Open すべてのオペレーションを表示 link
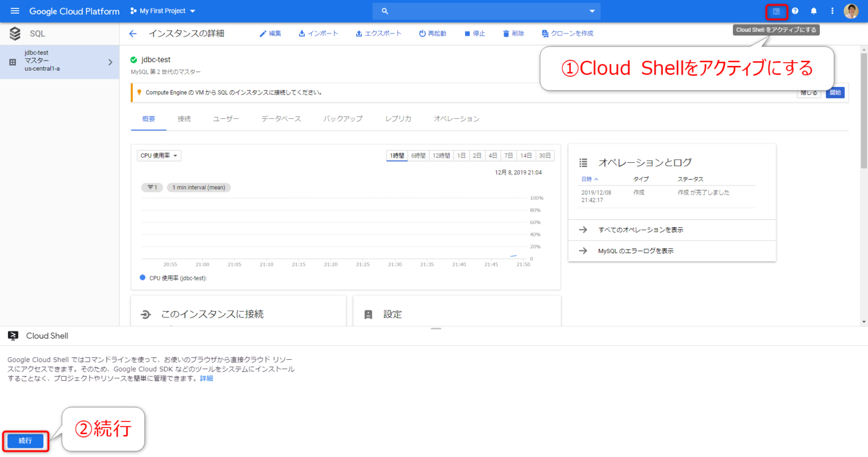Screen dimensions: 868x457 [x=641, y=230]
